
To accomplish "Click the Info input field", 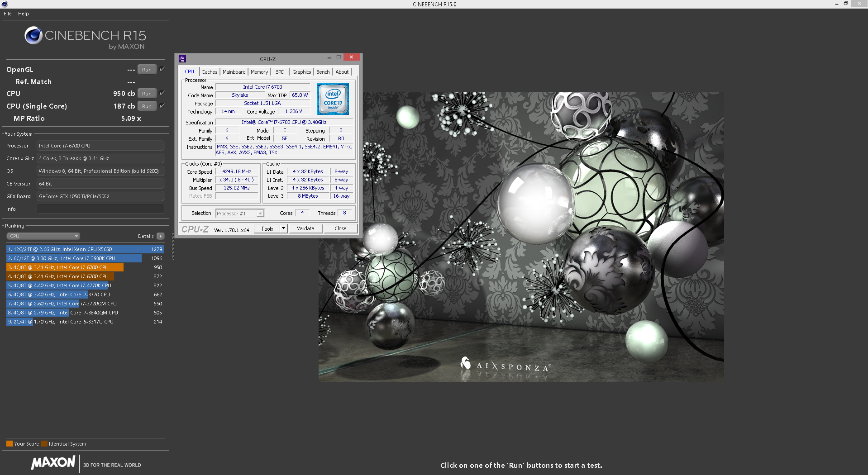I will (100, 209).
